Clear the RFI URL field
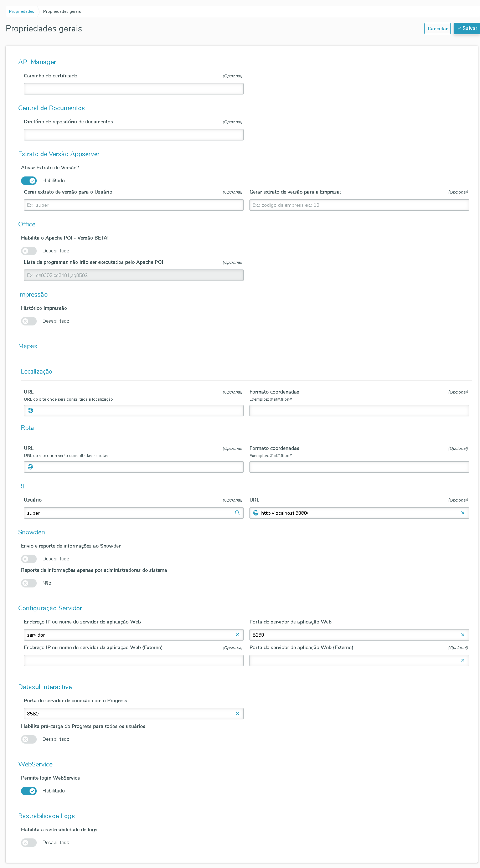 tap(463, 513)
